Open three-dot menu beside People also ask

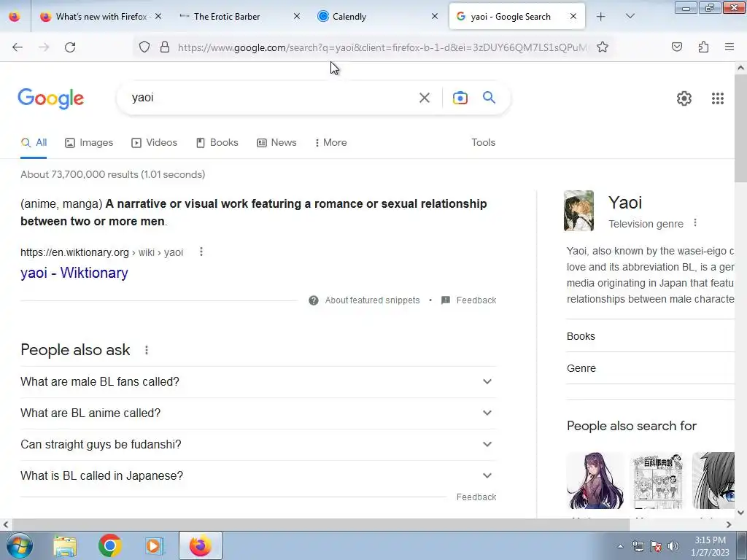pos(147,350)
